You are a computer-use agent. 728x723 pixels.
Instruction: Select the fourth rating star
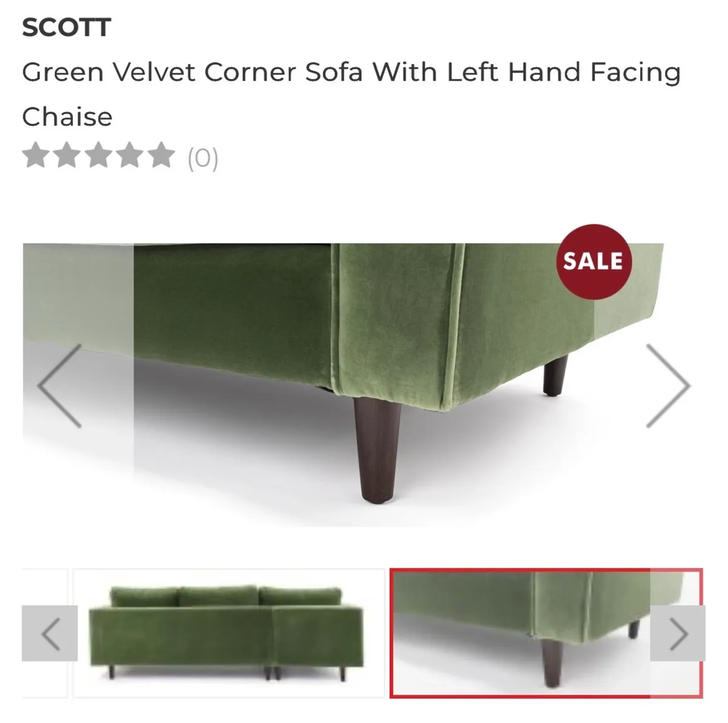(130, 155)
